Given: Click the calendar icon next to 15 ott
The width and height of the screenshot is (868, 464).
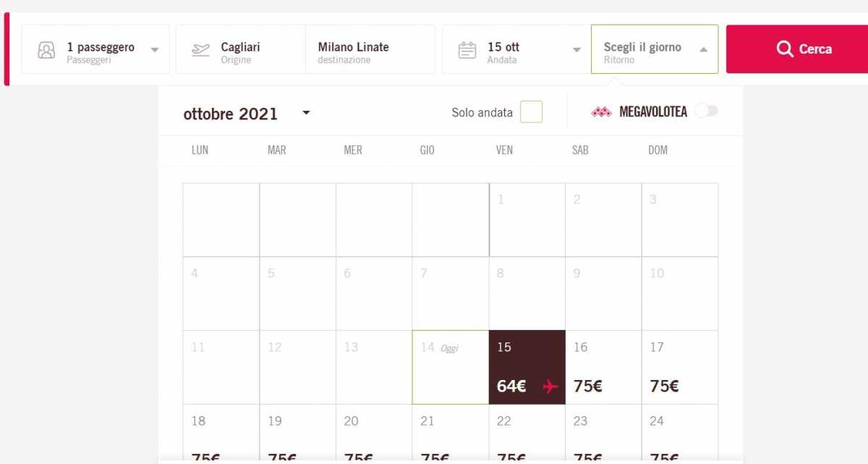Looking at the screenshot, I should tap(467, 50).
